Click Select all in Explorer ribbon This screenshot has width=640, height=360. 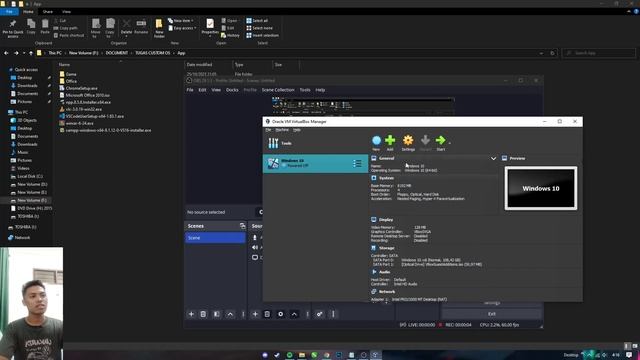pos(257,20)
